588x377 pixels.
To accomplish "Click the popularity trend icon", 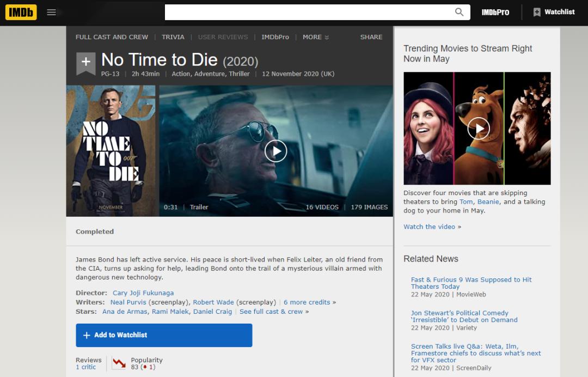I will pyautogui.click(x=119, y=363).
